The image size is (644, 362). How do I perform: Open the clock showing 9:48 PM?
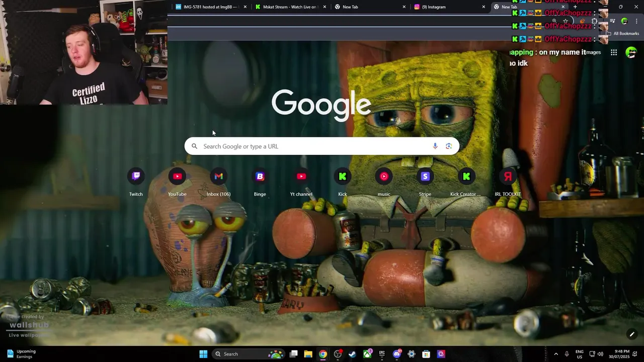point(619,354)
